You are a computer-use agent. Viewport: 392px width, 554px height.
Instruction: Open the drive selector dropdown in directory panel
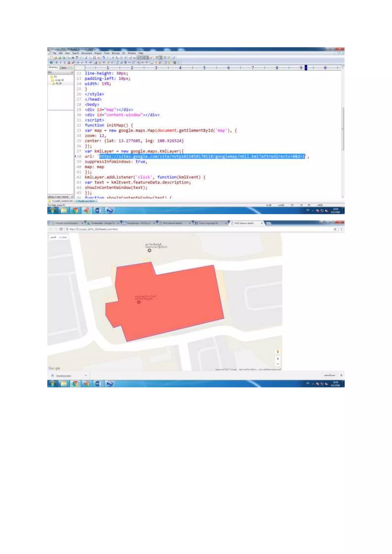(72, 72)
